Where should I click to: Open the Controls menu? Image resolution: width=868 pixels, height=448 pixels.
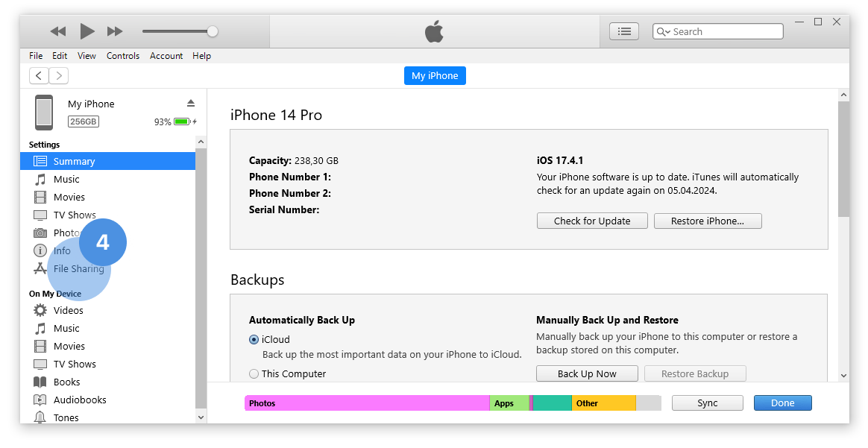123,56
